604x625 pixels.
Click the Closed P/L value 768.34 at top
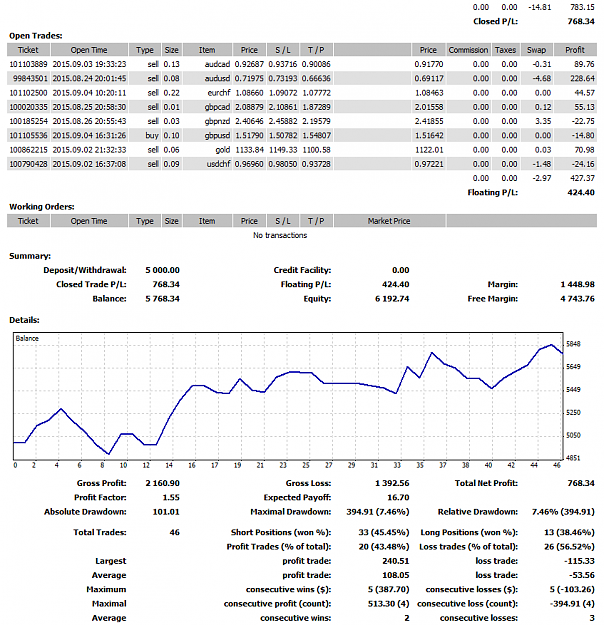(581, 22)
